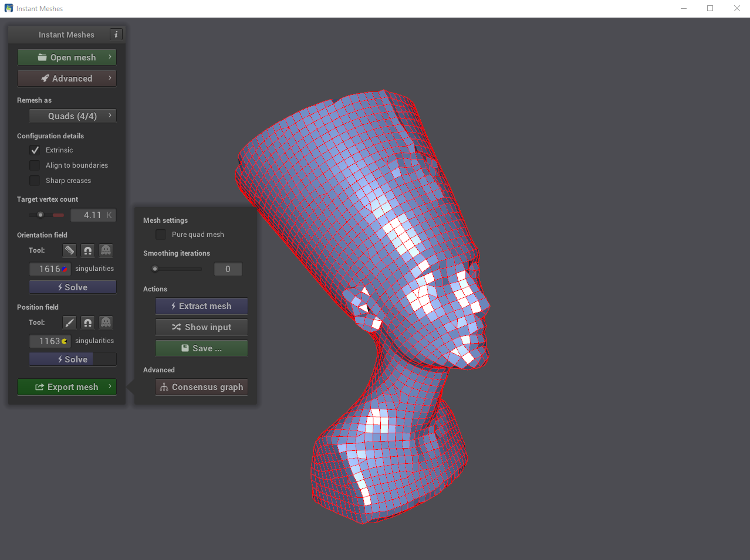Enable Align to boundaries
This screenshot has width=750, height=560.
[x=35, y=165]
